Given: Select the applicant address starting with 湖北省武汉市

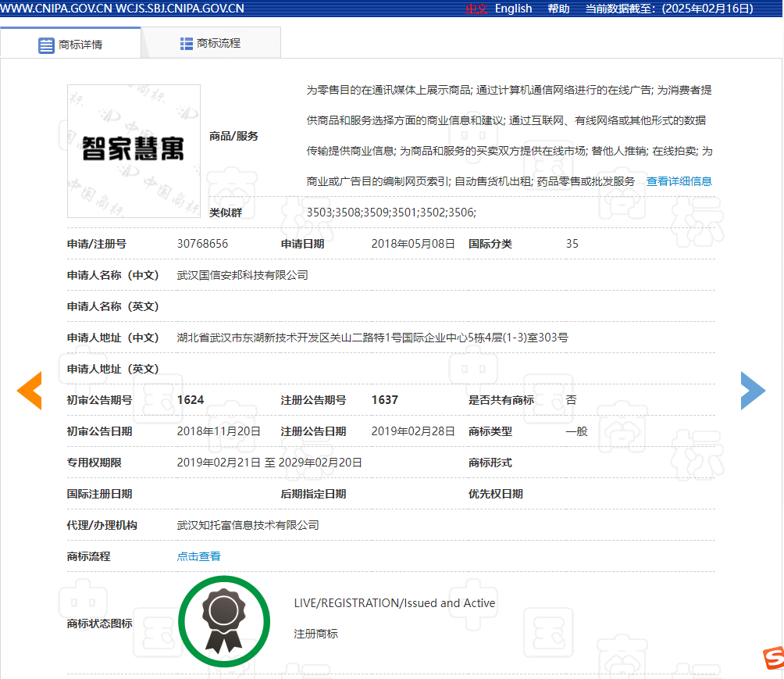Looking at the screenshot, I should tap(372, 338).
